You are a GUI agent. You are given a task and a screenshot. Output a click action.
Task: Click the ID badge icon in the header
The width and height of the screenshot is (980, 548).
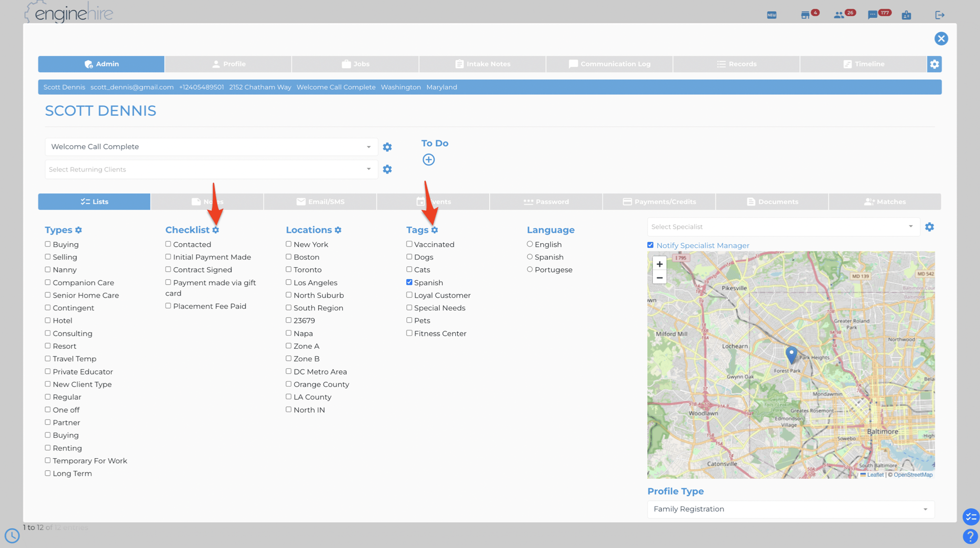tap(906, 14)
